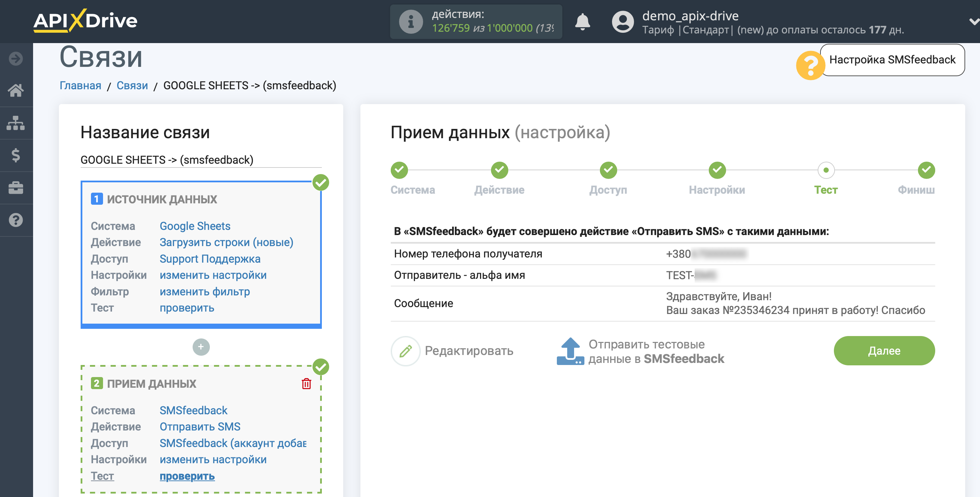Click the Сообщение row label
The width and height of the screenshot is (980, 497).
point(423,303)
